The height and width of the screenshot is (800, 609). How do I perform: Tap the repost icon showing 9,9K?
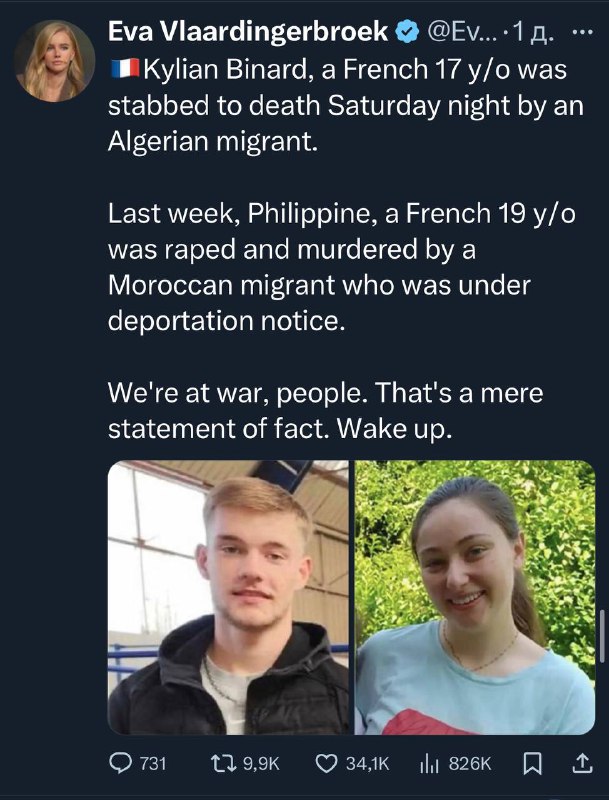(x=223, y=763)
